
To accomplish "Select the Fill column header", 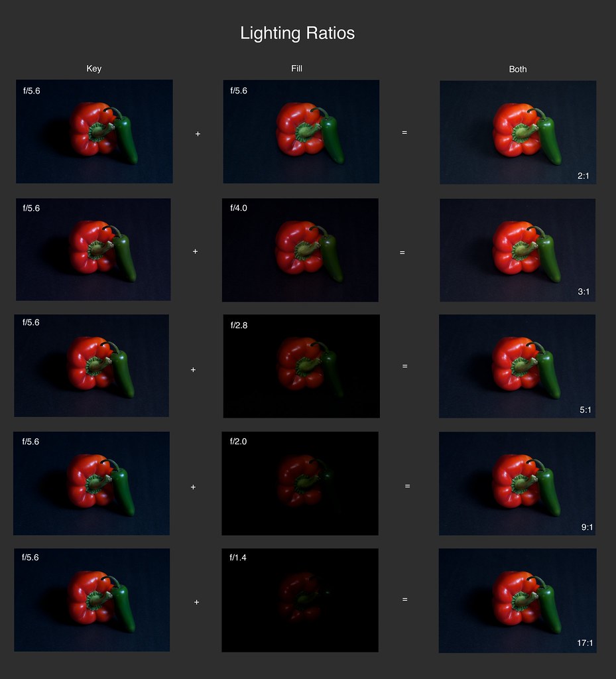I will [x=296, y=68].
